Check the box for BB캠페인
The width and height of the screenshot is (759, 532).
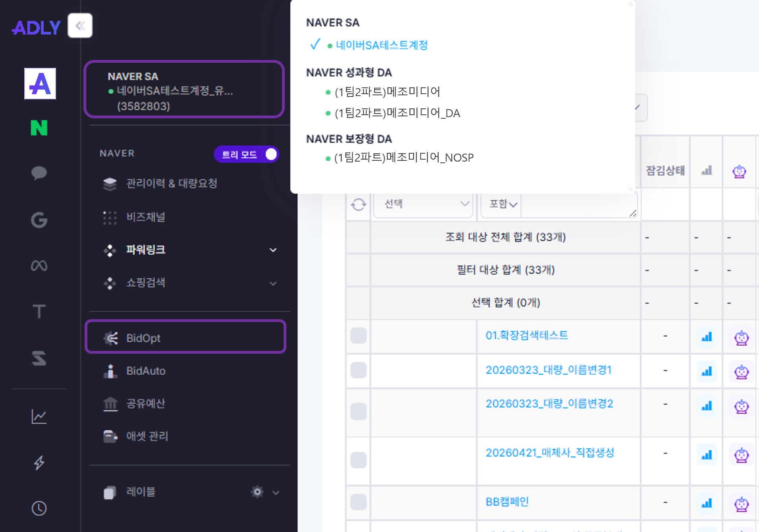coord(358,502)
